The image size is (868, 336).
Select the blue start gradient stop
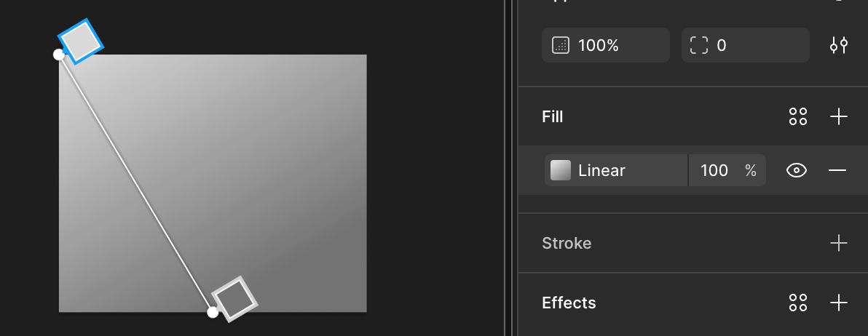[81, 41]
